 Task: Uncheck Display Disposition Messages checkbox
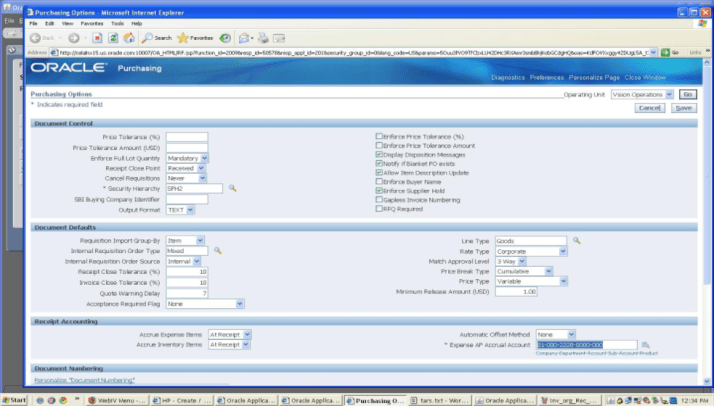(378, 154)
